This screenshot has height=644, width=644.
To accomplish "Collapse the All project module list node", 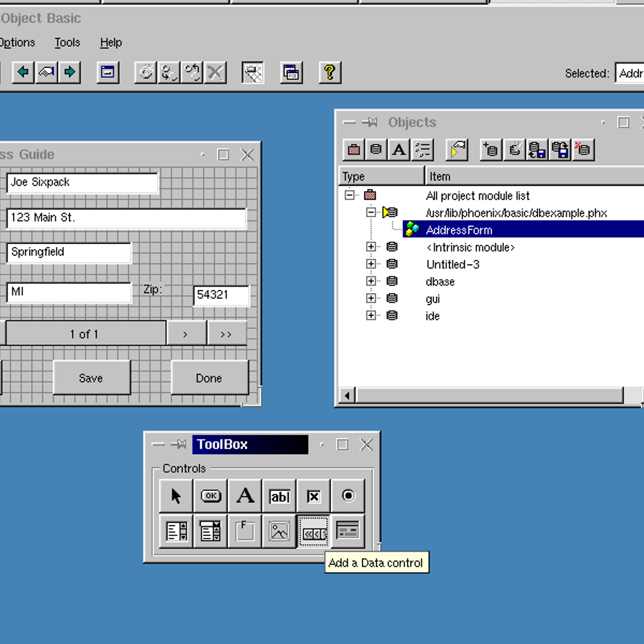I will coord(349,195).
